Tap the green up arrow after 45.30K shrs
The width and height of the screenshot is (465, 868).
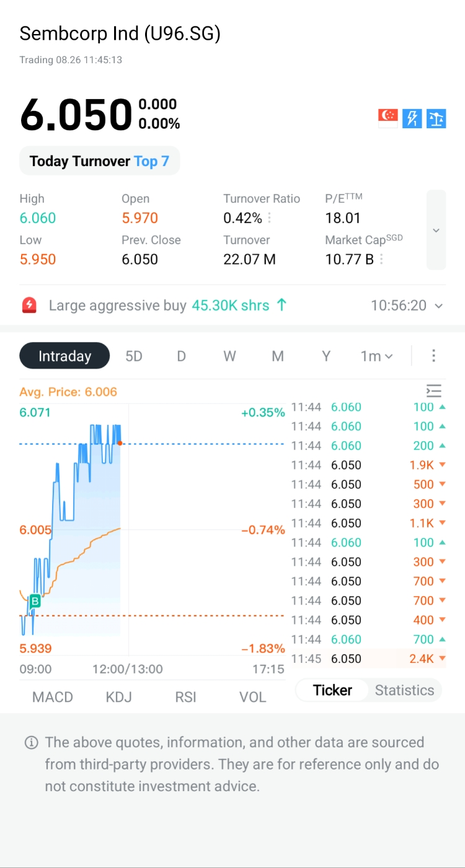click(x=281, y=305)
